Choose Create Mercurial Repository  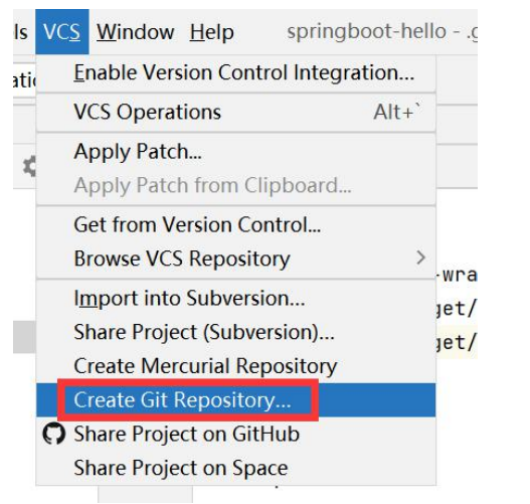pos(236,366)
